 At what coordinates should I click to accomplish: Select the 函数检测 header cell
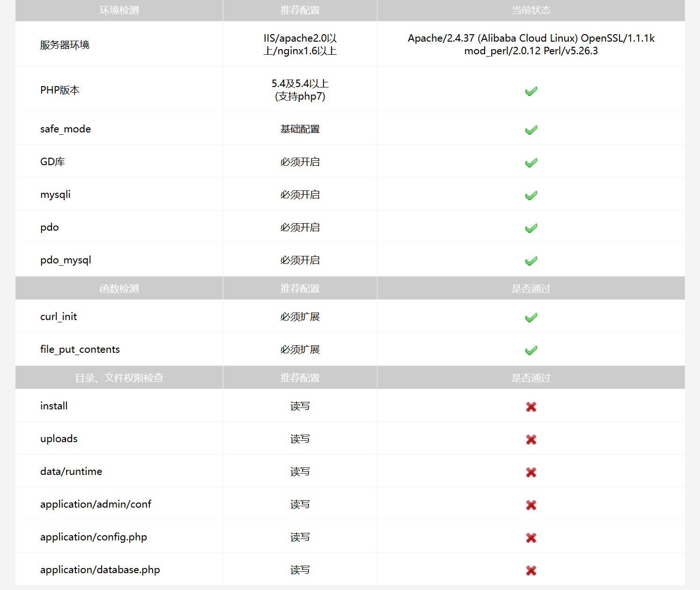pos(119,288)
